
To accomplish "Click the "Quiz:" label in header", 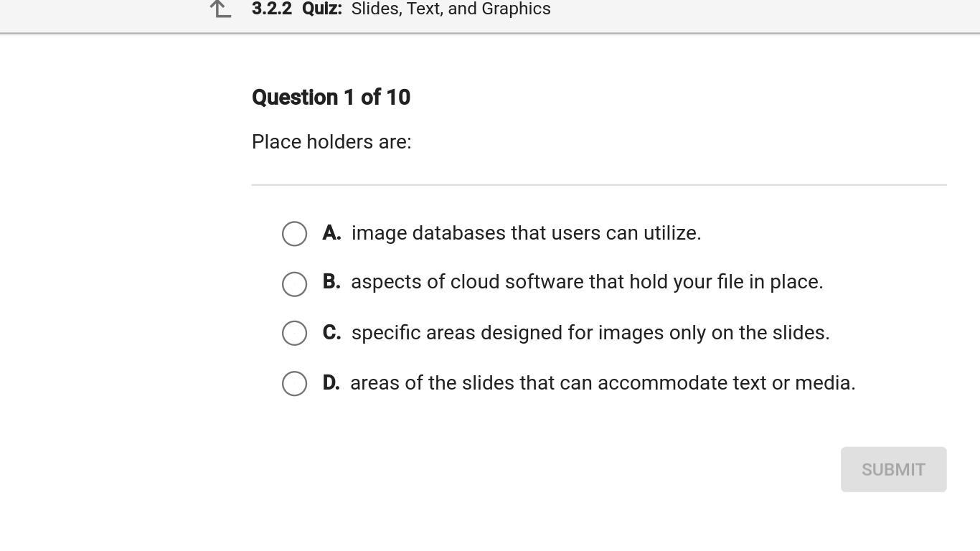I will click(322, 9).
